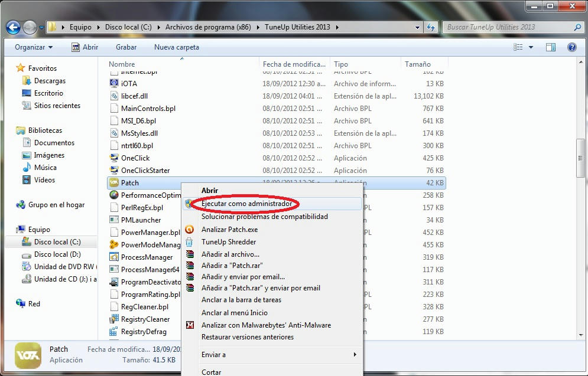Screen dimensions: 588x376
Task: Click the OneClickStarter application icon
Action: pos(113,171)
